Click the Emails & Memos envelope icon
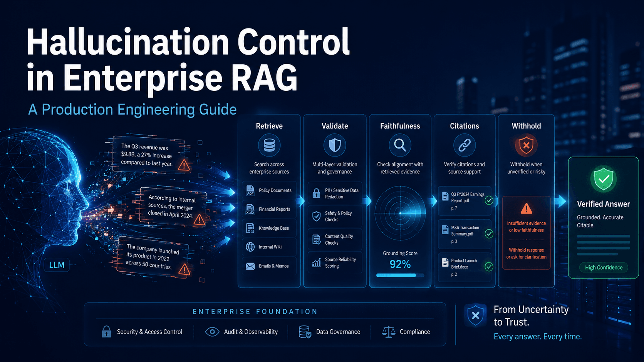 pyautogui.click(x=250, y=266)
